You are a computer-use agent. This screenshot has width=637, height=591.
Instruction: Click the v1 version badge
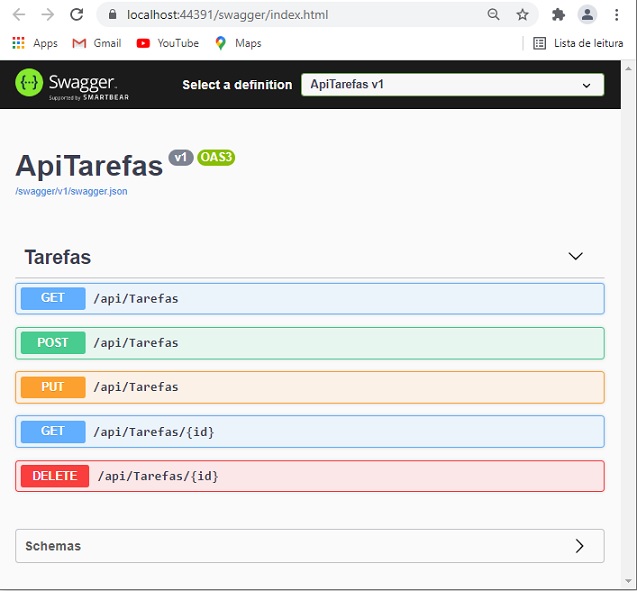pos(181,157)
